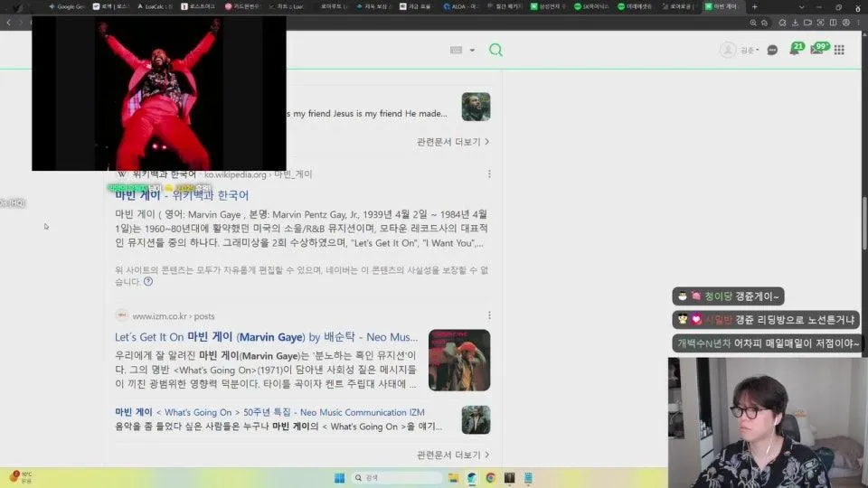Open the Windows Start button
Viewport: 868px width, 488px height.
tap(339, 477)
